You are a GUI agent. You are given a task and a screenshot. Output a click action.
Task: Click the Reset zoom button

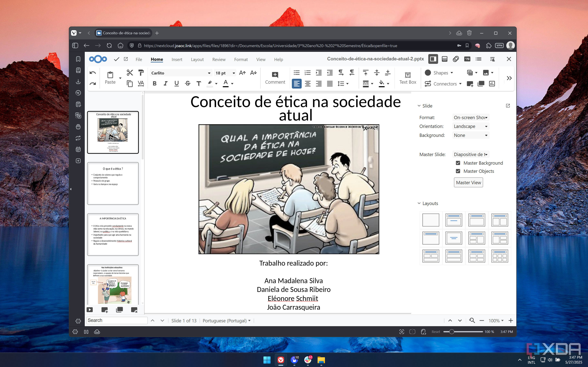click(436, 332)
